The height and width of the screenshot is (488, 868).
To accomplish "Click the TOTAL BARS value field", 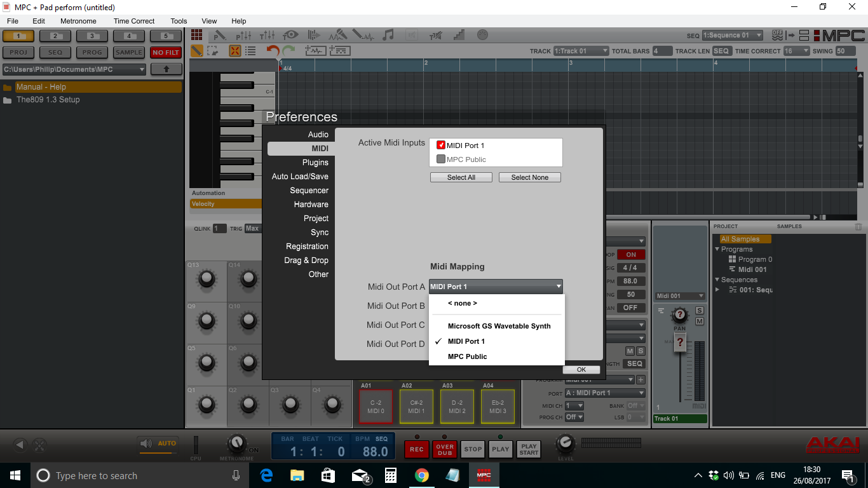I will (x=663, y=51).
